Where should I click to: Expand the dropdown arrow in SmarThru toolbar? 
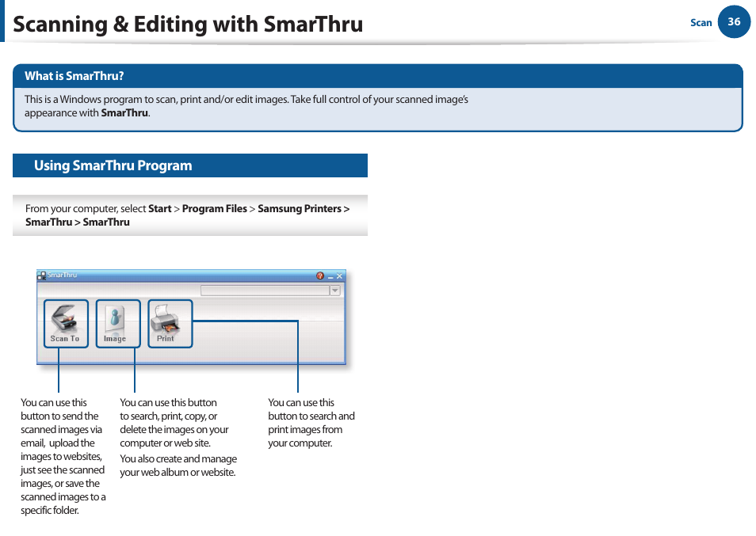[x=335, y=291]
